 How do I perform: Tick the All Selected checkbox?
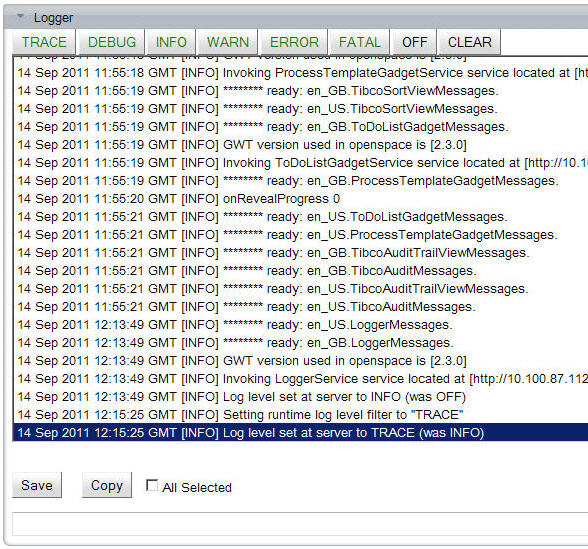pos(152,486)
